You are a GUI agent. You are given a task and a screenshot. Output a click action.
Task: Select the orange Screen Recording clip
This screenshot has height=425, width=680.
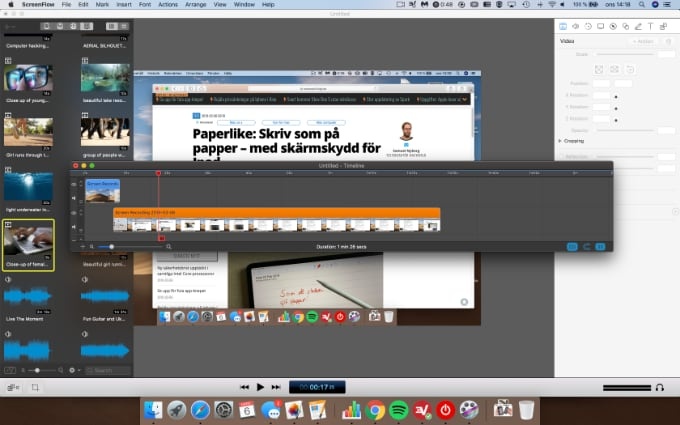point(277,219)
